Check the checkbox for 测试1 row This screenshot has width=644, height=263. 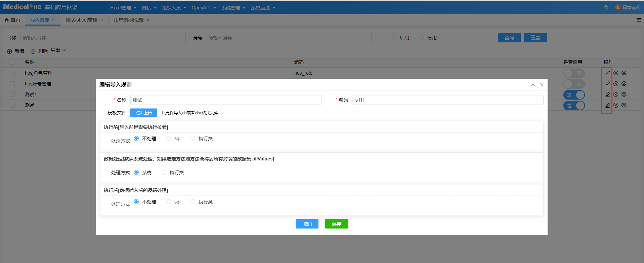pyautogui.click(x=12, y=95)
